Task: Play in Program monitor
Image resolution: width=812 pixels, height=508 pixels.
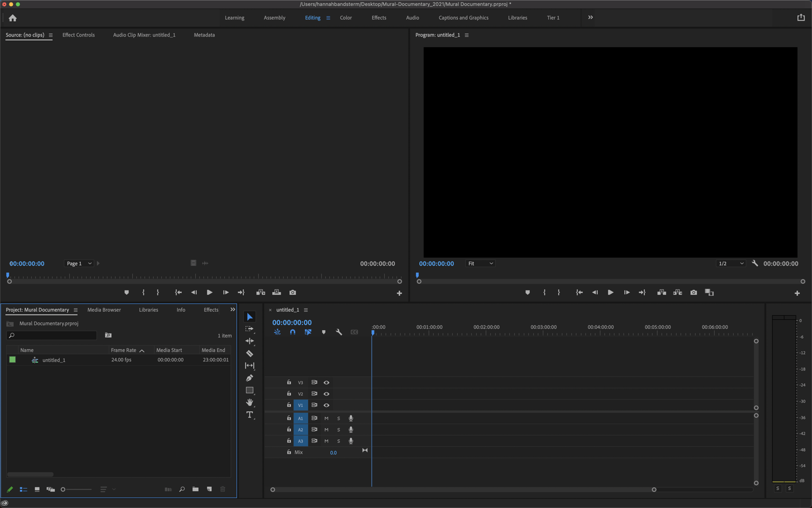Action: coord(610,293)
